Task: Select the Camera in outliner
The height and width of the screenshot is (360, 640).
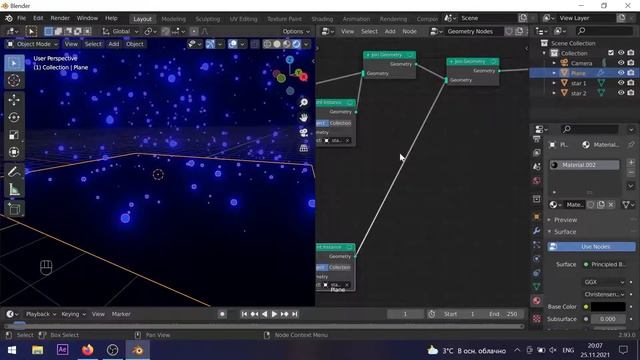Action: point(581,63)
